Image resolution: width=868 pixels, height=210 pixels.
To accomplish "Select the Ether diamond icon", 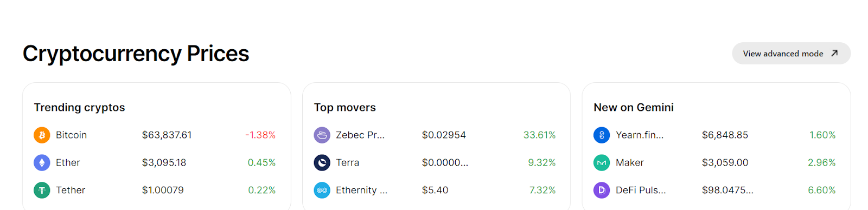I will (42, 162).
